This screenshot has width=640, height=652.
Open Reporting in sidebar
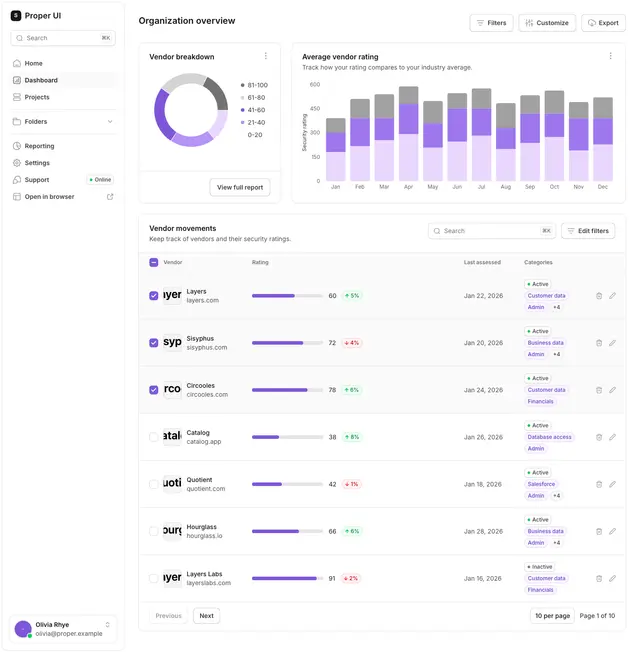[x=63, y=146]
